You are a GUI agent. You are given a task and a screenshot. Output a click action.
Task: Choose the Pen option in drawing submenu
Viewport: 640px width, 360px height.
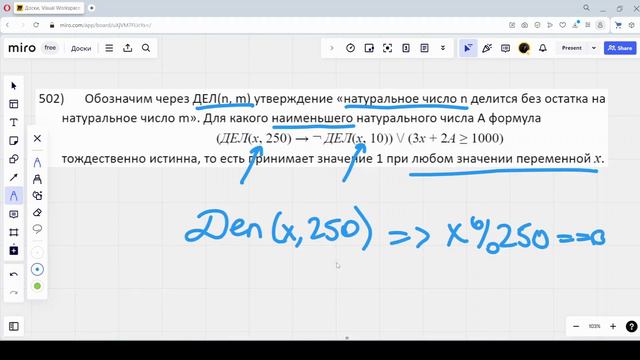(37, 162)
